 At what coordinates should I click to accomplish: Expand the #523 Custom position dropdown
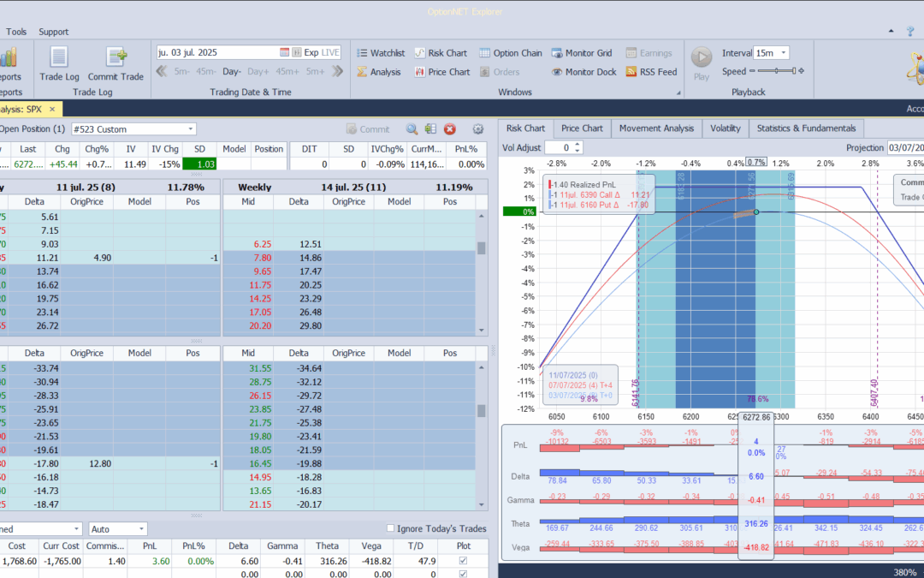190,129
